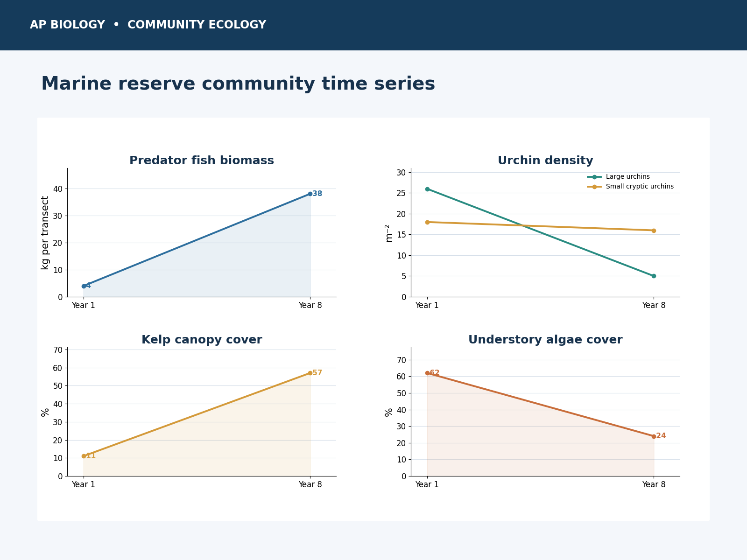
Task: Select 'Year 1' label under Understory algae cover
Action: click(x=427, y=484)
